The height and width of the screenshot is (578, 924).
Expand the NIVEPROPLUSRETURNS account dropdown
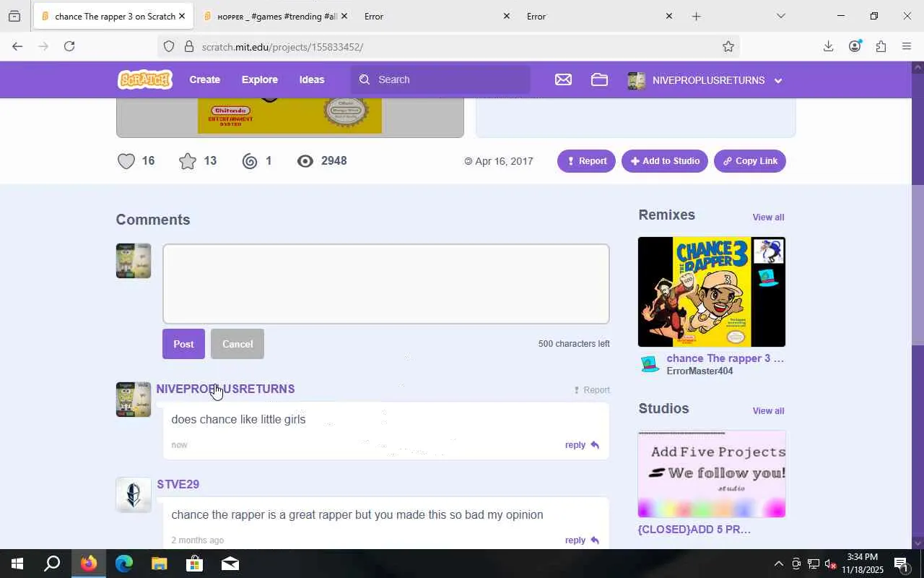coord(778,80)
